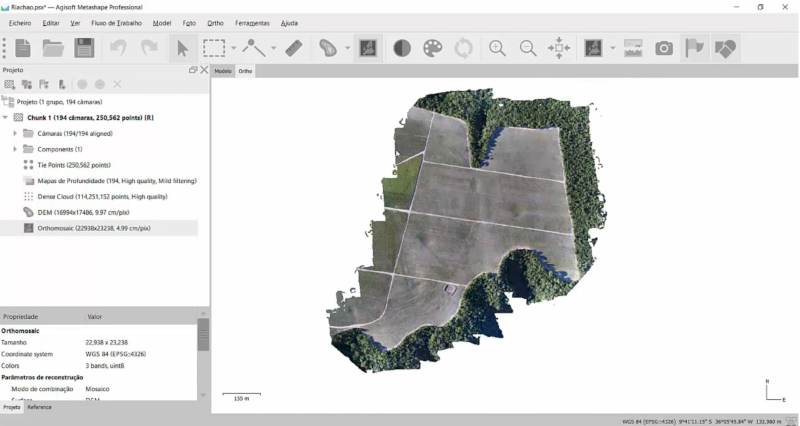Select the ruler measurement tool

point(293,48)
